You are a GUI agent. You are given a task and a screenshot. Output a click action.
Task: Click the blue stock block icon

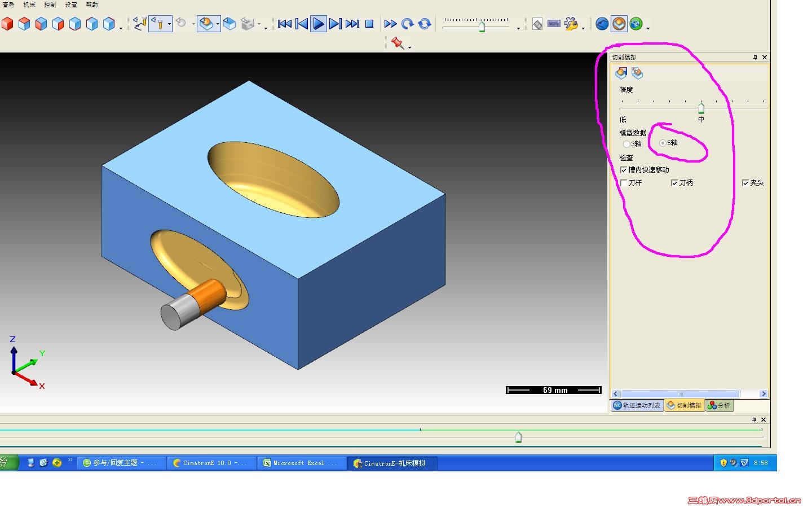230,24
